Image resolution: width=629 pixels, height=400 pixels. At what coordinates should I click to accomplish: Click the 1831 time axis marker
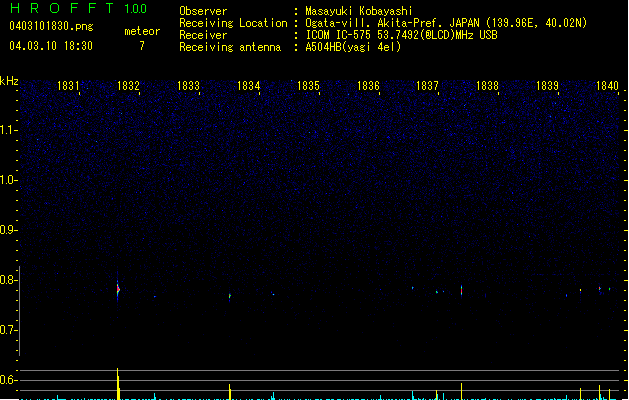(x=68, y=86)
